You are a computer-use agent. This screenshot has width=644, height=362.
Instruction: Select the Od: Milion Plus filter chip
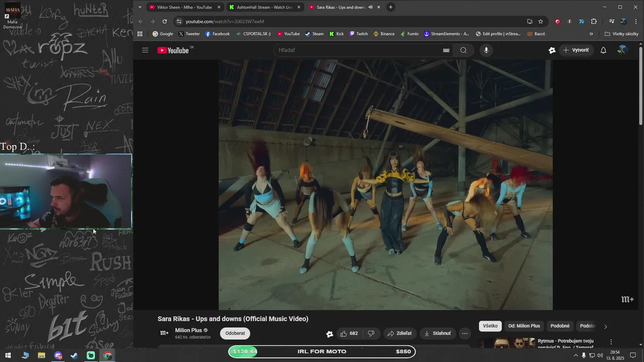tap(524, 326)
